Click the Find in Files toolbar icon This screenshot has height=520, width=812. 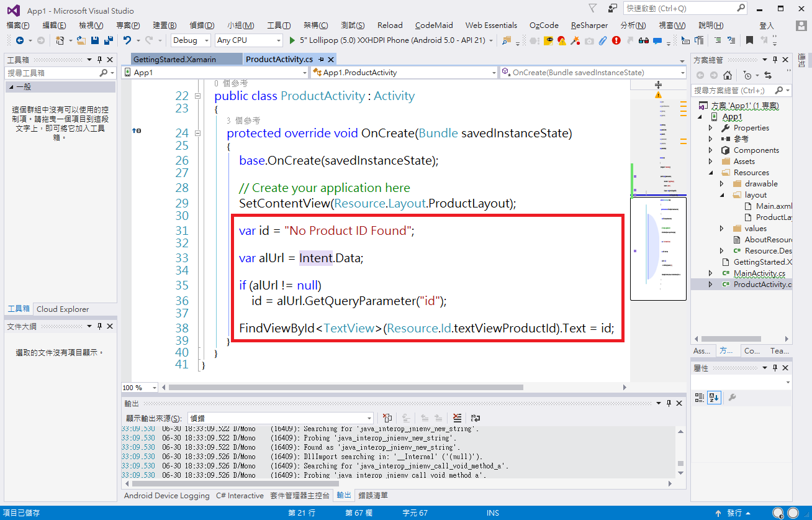tap(507, 40)
